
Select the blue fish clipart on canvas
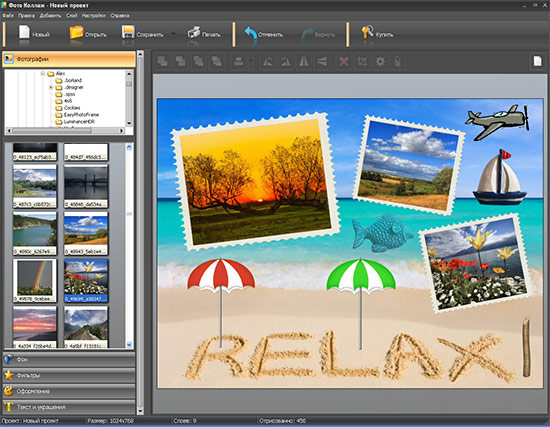[x=382, y=233]
